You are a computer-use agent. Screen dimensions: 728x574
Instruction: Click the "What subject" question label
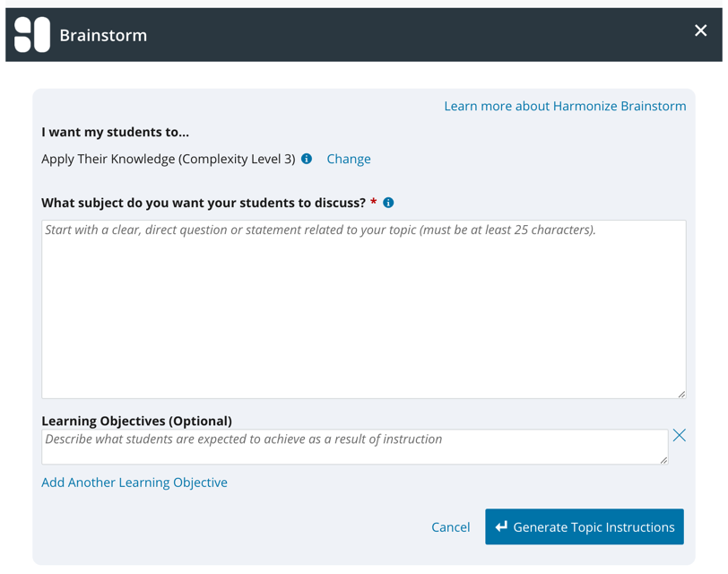(204, 203)
